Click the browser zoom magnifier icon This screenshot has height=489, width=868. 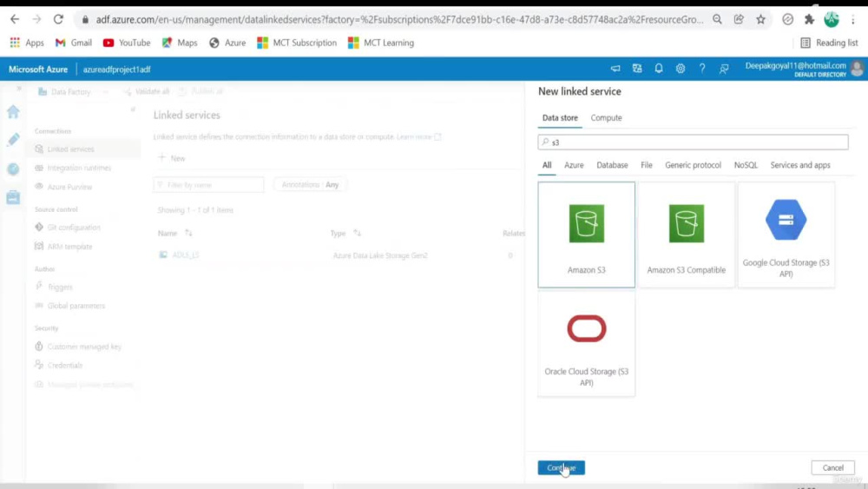point(717,19)
